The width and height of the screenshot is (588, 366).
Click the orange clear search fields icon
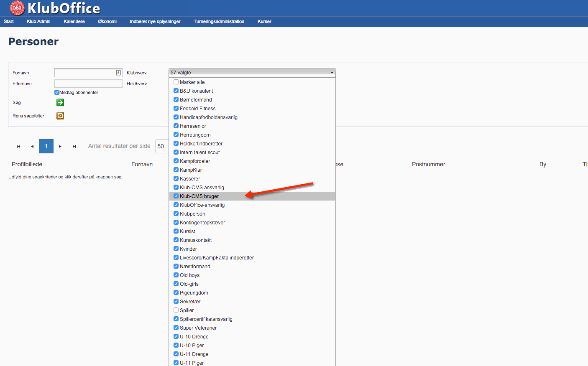(60, 116)
